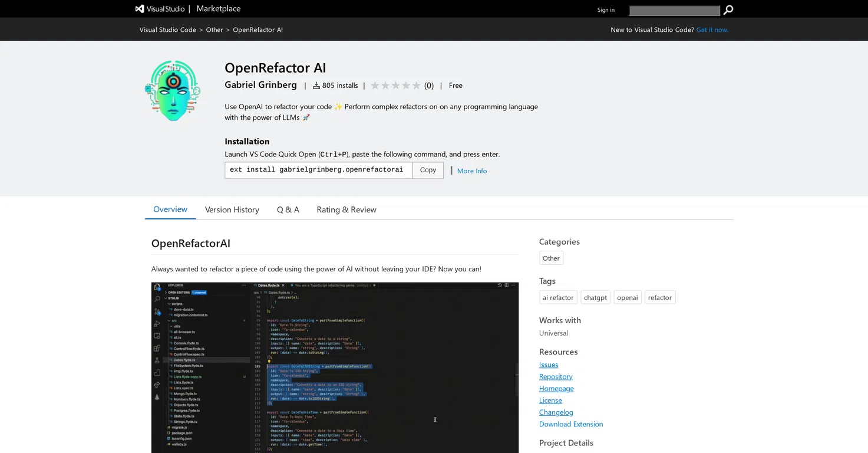Viewport: 868px width, 453px height.
Task: Open publisher Gabriel Grinberg's page
Action: click(x=260, y=85)
